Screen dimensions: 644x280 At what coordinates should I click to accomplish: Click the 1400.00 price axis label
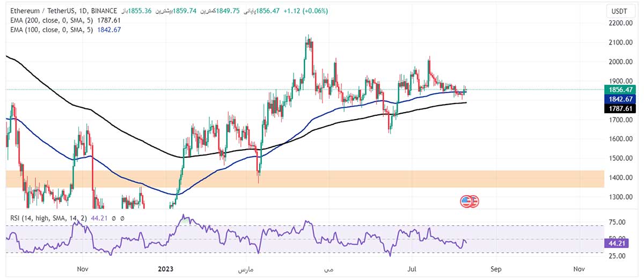click(x=621, y=178)
